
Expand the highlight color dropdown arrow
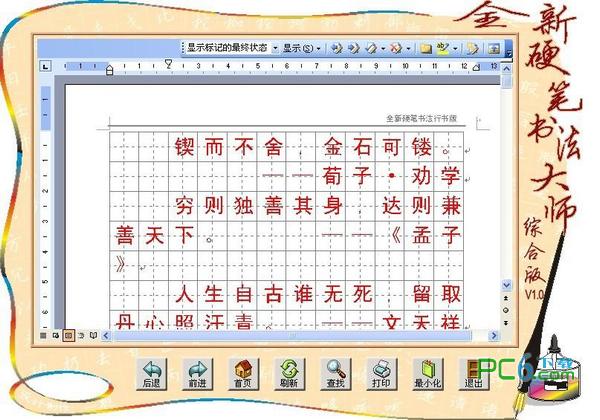[x=455, y=48]
